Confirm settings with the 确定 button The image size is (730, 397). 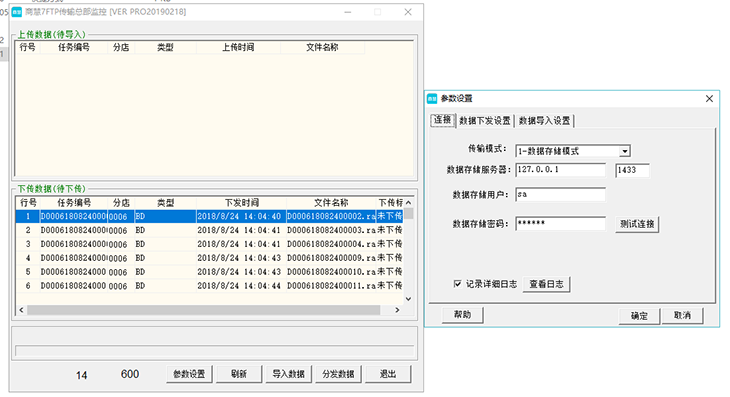(639, 316)
